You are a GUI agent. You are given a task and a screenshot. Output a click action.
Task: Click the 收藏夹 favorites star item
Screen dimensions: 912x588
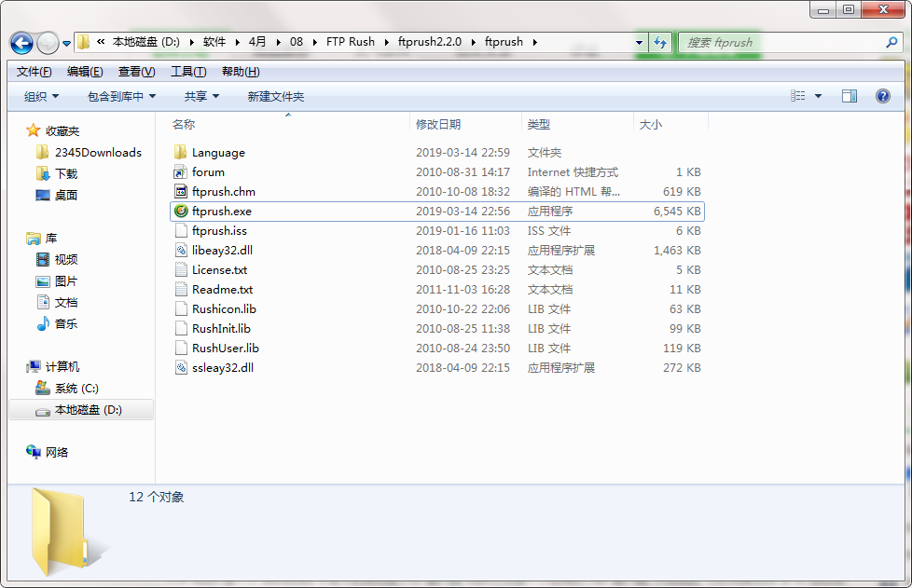pyautogui.click(x=53, y=130)
